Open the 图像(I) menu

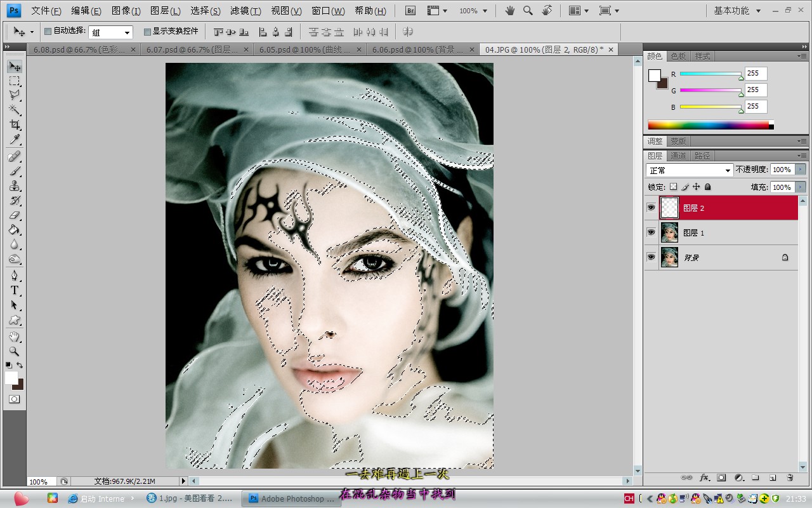(126, 11)
